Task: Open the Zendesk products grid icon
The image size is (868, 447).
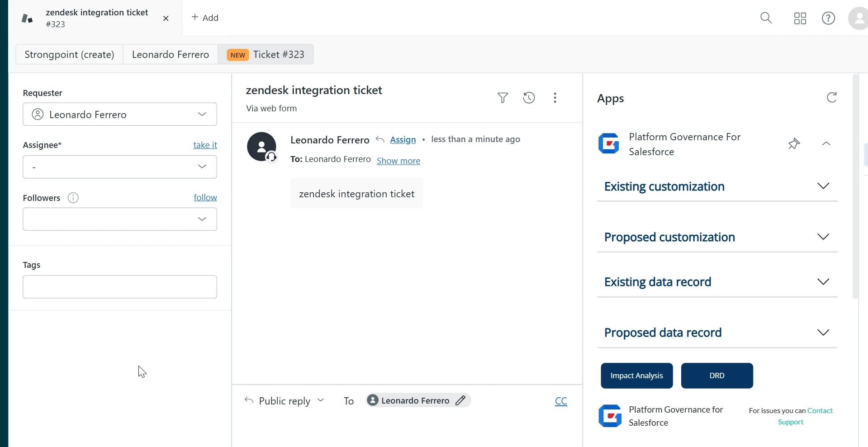Action: [x=800, y=18]
